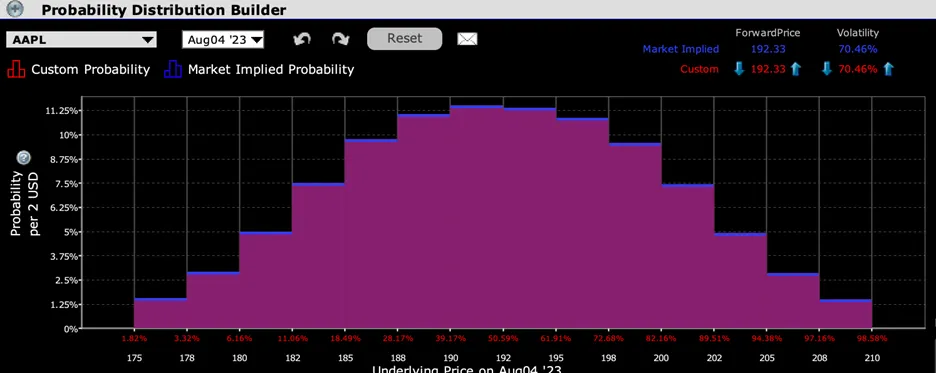Click the 82.16% cumulative probability value
Image resolution: width=936 pixels, height=373 pixels.
(661, 339)
